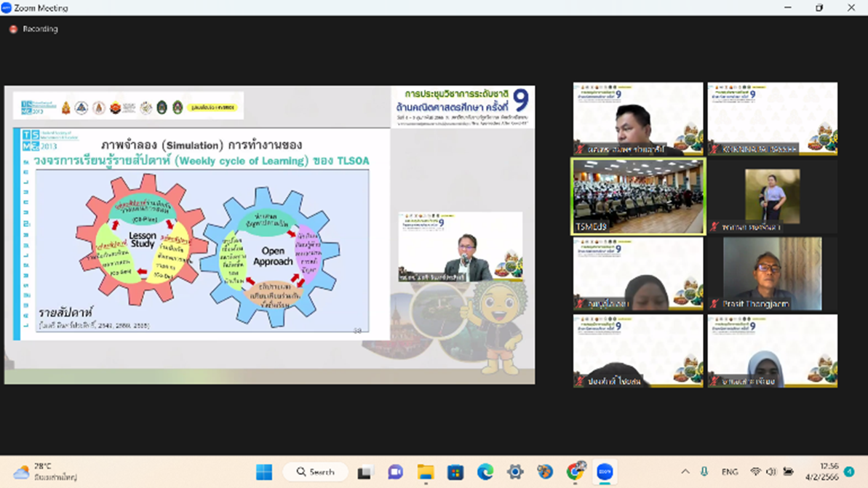Viewport: 868px width, 488px height.
Task: Open Microsoft Store from the taskbar
Action: point(455,472)
